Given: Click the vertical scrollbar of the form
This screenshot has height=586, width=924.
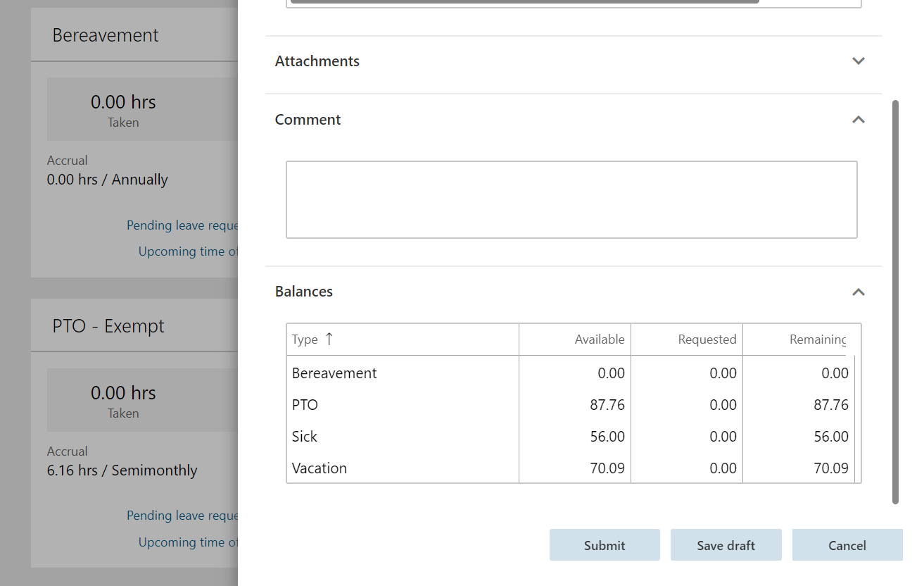Looking at the screenshot, I should point(895,301).
